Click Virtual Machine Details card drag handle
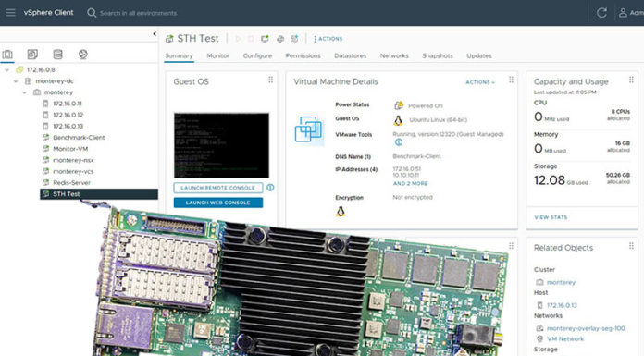 [x=511, y=80]
